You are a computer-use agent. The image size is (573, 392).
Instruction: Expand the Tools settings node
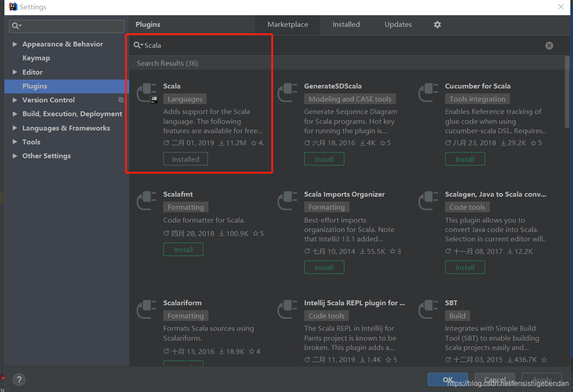(x=15, y=142)
